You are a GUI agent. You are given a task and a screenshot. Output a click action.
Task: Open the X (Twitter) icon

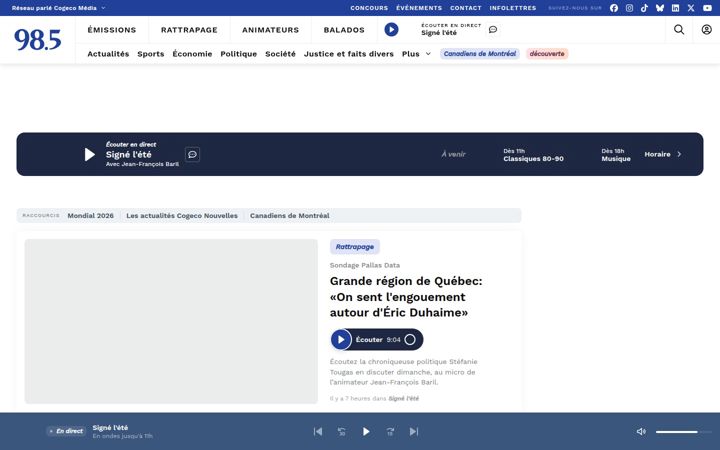[x=691, y=8]
